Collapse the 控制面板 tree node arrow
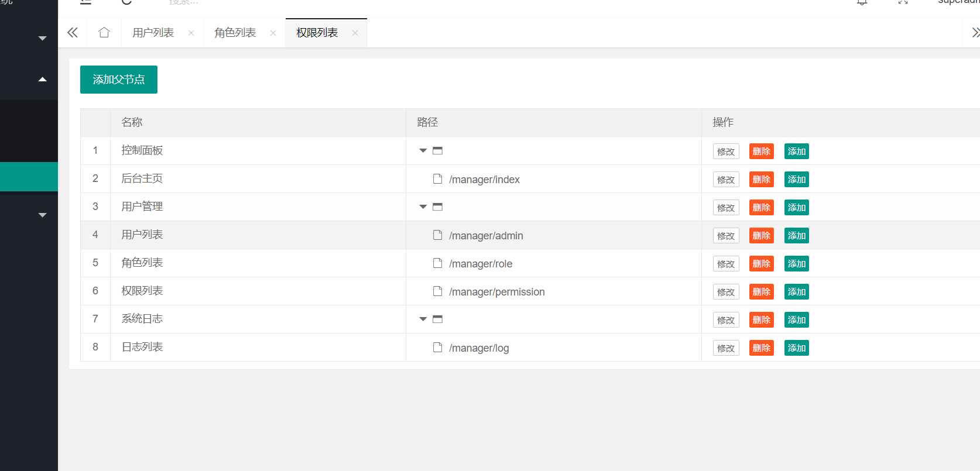The image size is (980, 471). 423,151
